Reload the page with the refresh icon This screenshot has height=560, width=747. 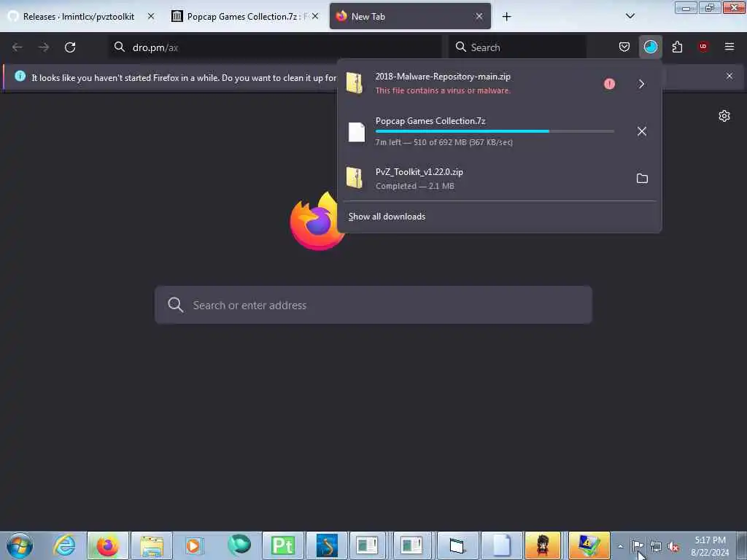pyautogui.click(x=70, y=47)
